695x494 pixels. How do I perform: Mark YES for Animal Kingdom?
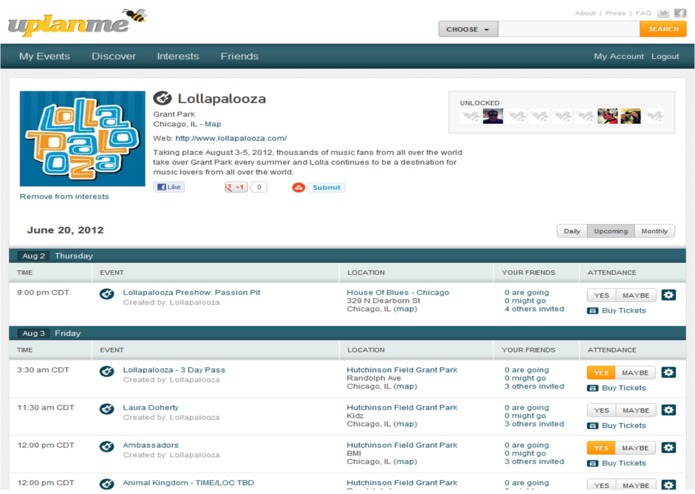[601, 486]
